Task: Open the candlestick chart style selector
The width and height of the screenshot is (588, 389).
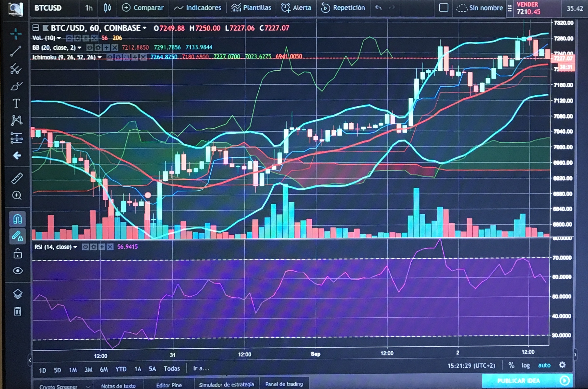Action: [x=107, y=8]
